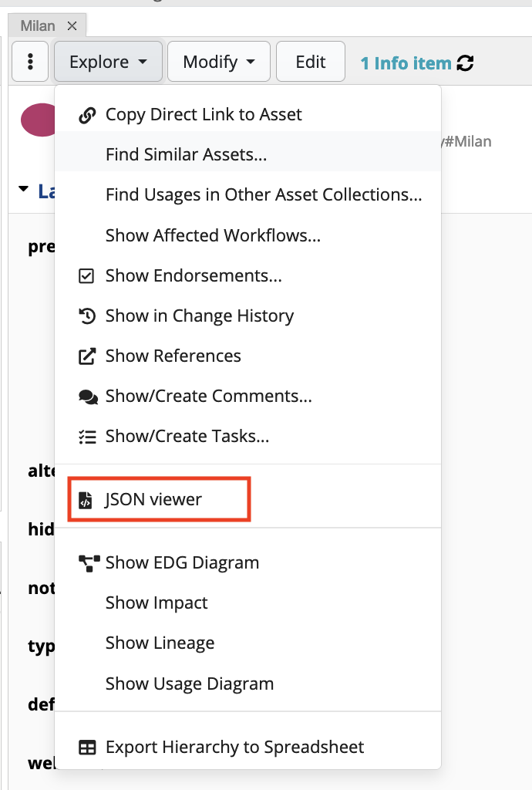Click the history clock icon beside Show in Change History

(x=86, y=315)
